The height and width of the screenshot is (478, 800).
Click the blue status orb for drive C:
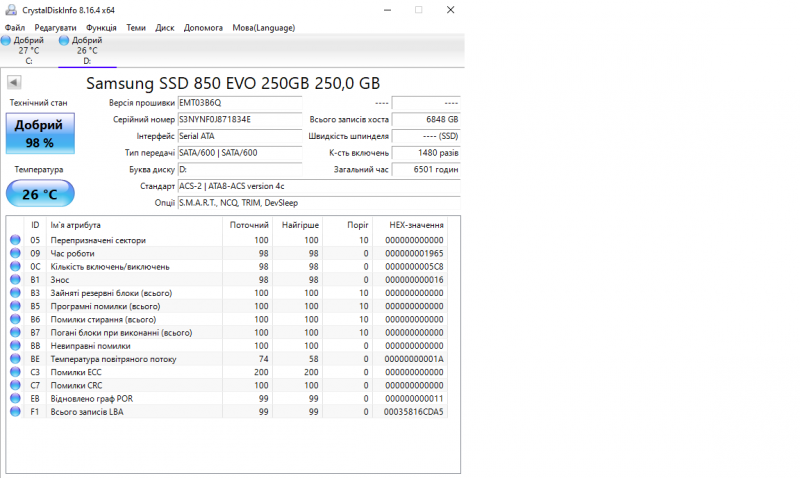pos(6,40)
